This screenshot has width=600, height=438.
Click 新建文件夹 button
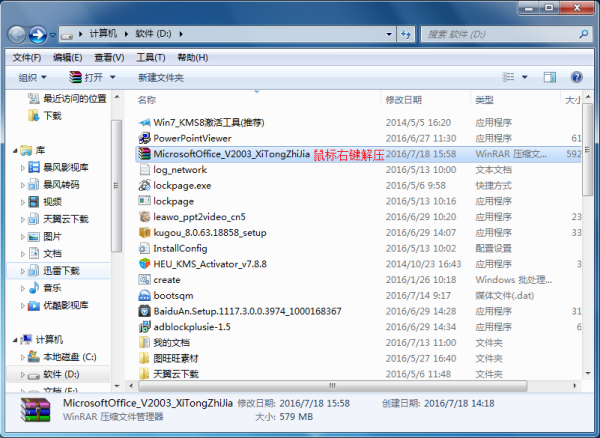pyautogui.click(x=161, y=78)
